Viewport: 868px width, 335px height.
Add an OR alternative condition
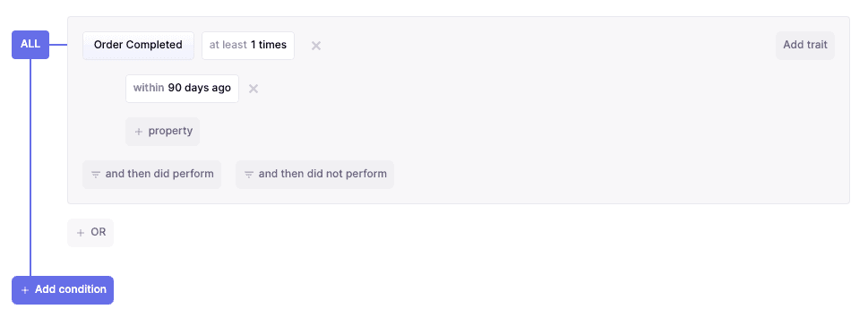click(90, 233)
